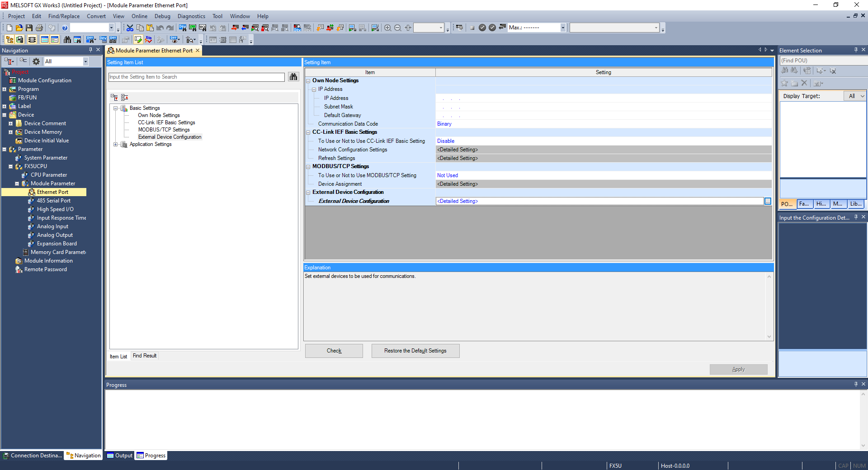868x470 pixels.
Task: Open the Diagnostics menu
Action: pyautogui.click(x=191, y=16)
